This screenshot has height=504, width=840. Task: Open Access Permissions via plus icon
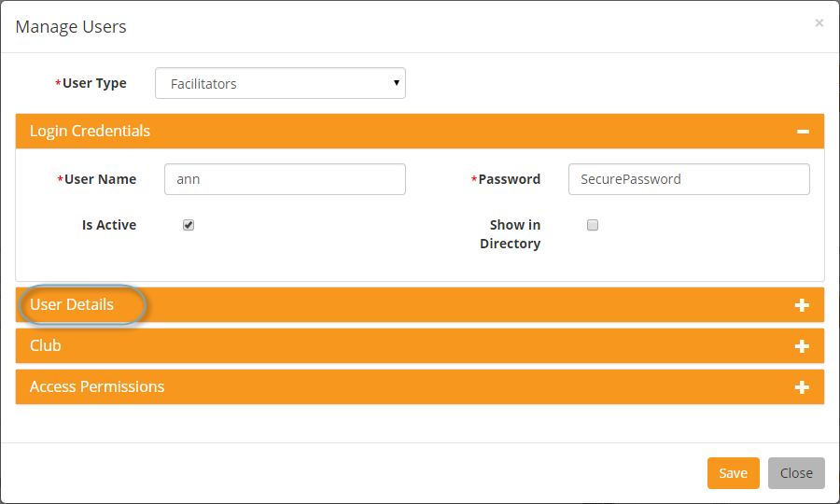tap(802, 387)
